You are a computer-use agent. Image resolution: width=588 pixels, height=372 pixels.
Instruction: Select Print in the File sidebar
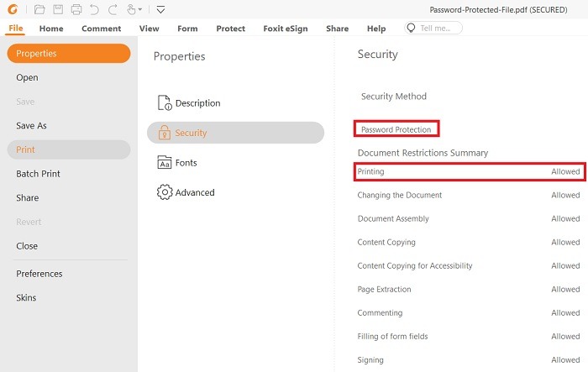tap(69, 149)
